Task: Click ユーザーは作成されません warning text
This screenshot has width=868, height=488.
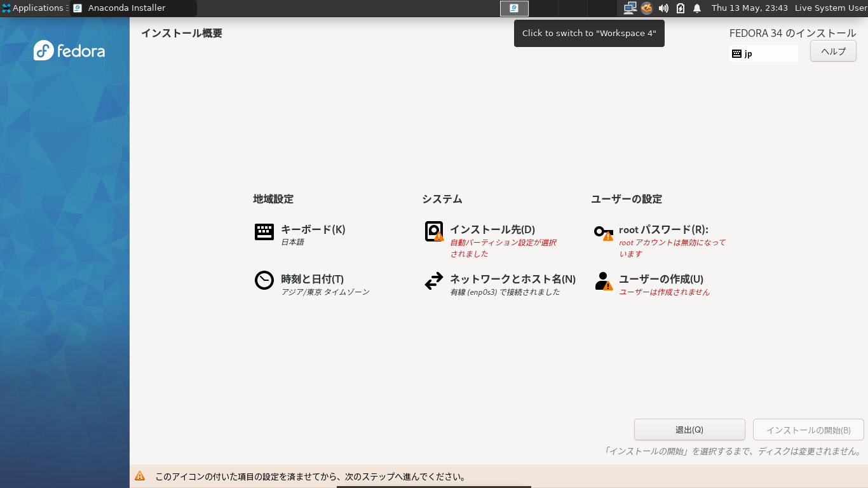Action: 664,292
